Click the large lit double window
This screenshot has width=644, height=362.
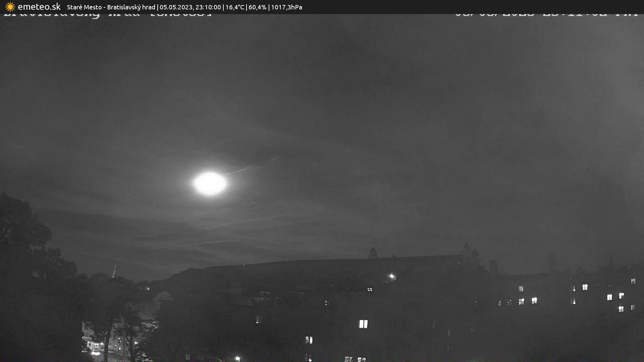pos(363,324)
